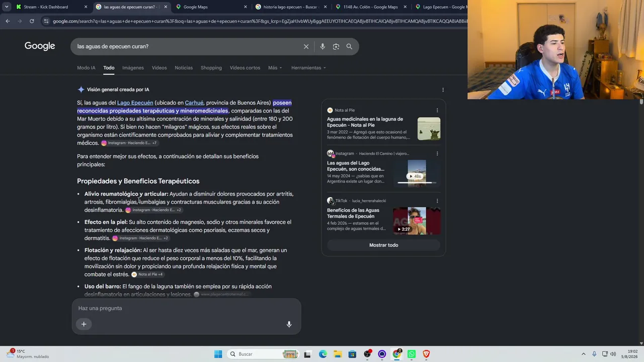Close the 'las aguas de epecuen curan?' tab
Viewport: 644px width, 362px height.
(166, 7)
